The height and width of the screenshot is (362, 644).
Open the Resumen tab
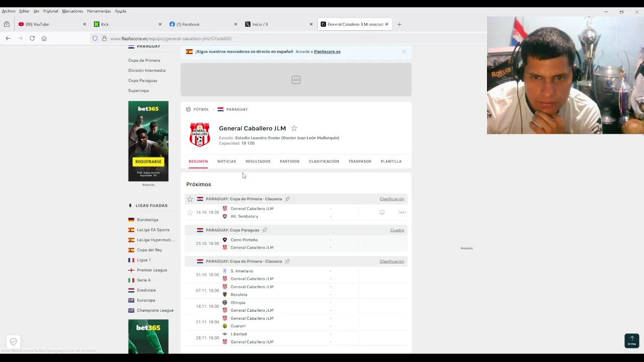(198, 161)
